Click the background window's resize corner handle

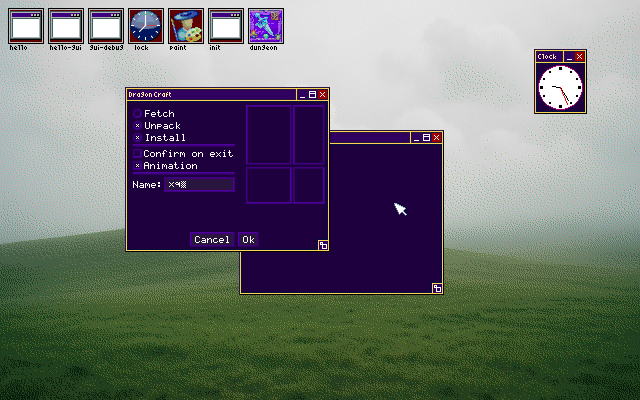pos(437,288)
